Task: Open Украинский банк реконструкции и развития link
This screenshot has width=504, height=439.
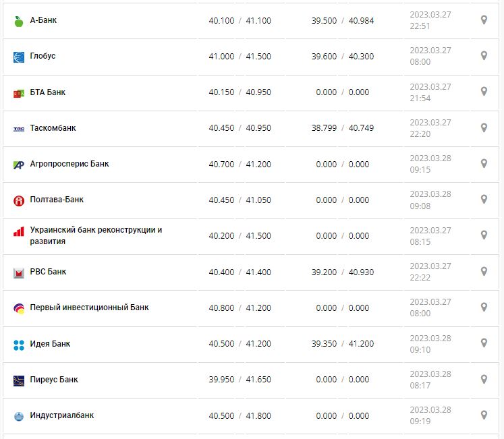Action: coord(96,235)
